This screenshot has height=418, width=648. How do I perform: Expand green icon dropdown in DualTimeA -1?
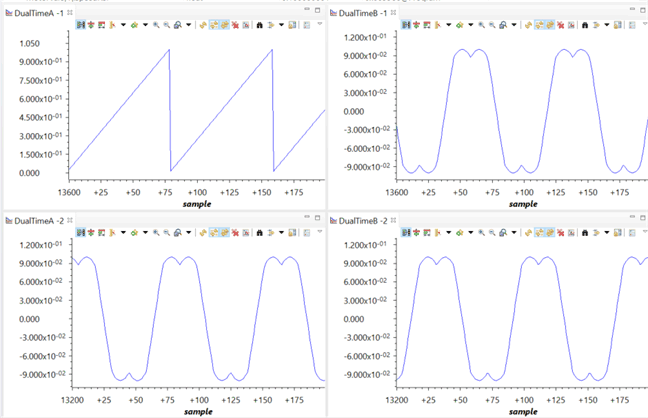(x=145, y=25)
